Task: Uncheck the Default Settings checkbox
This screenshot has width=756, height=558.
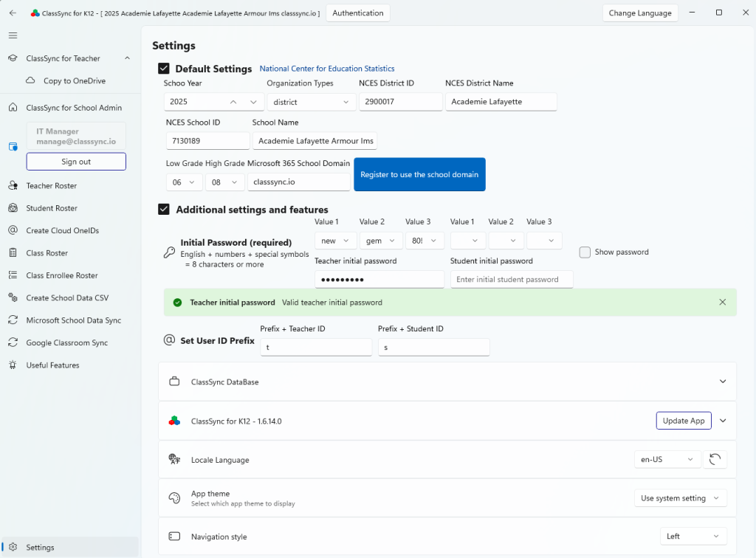Action: 164,69
